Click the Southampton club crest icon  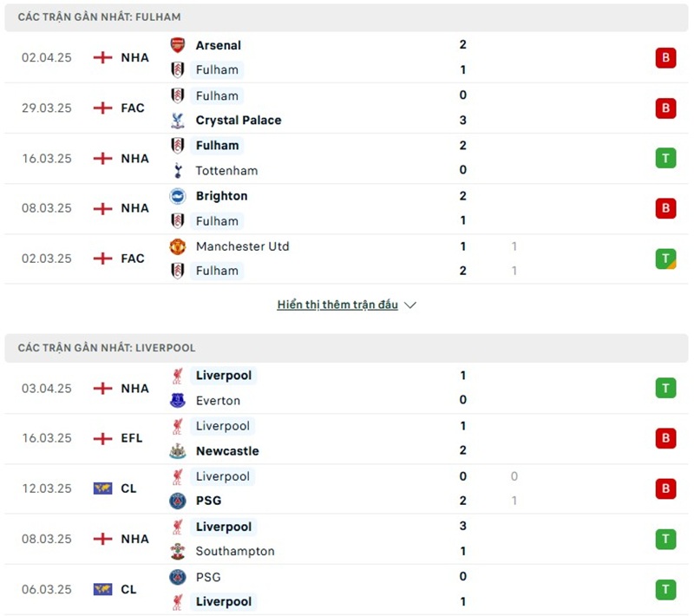(x=178, y=552)
